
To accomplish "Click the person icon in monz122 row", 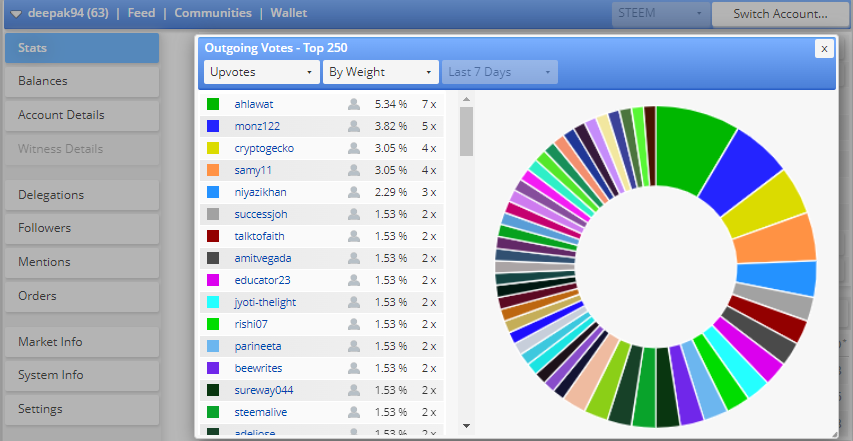I will (354, 126).
